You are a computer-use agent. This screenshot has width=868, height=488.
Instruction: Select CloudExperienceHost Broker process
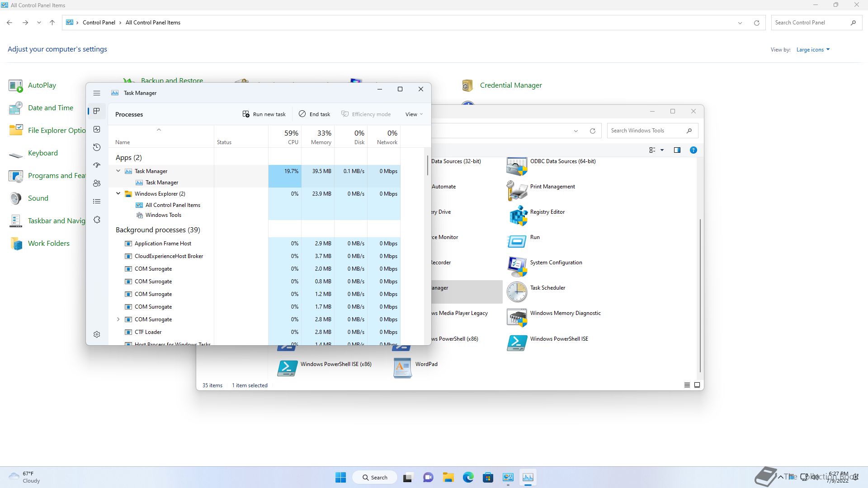254,256
